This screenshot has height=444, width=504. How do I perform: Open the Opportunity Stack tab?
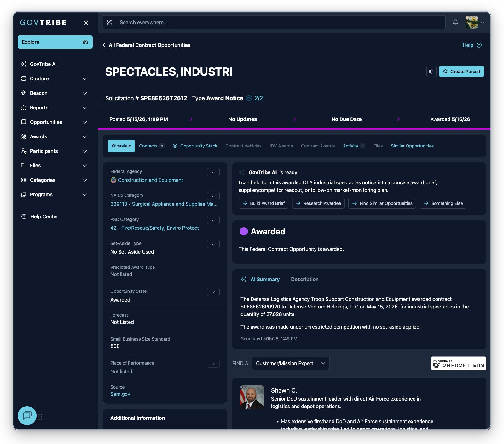coord(195,146)
